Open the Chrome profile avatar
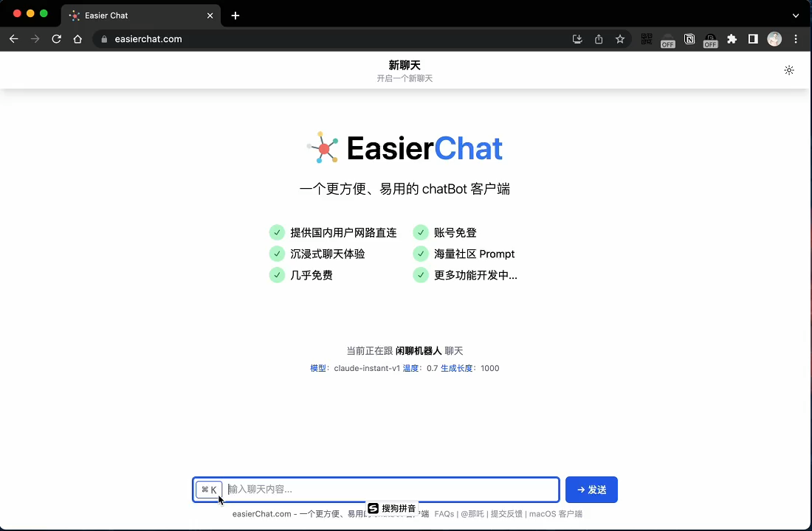 point(774,39)
